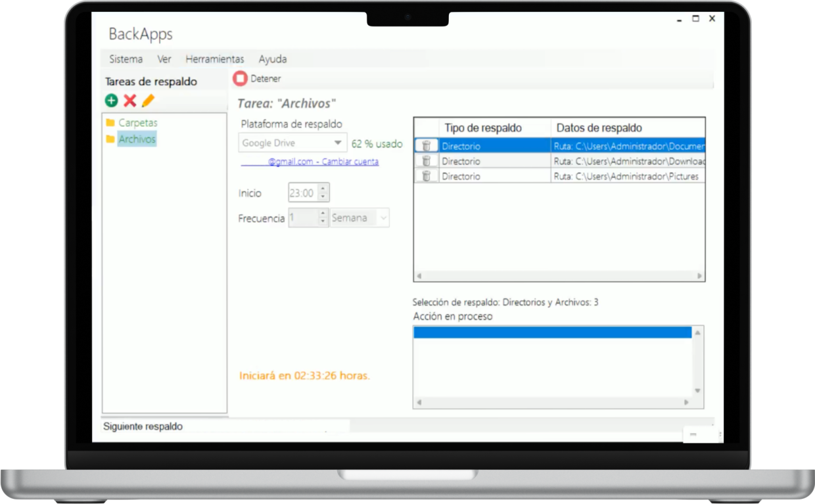
Task: Open the Ayuda menu
Action: pos(272,59)
